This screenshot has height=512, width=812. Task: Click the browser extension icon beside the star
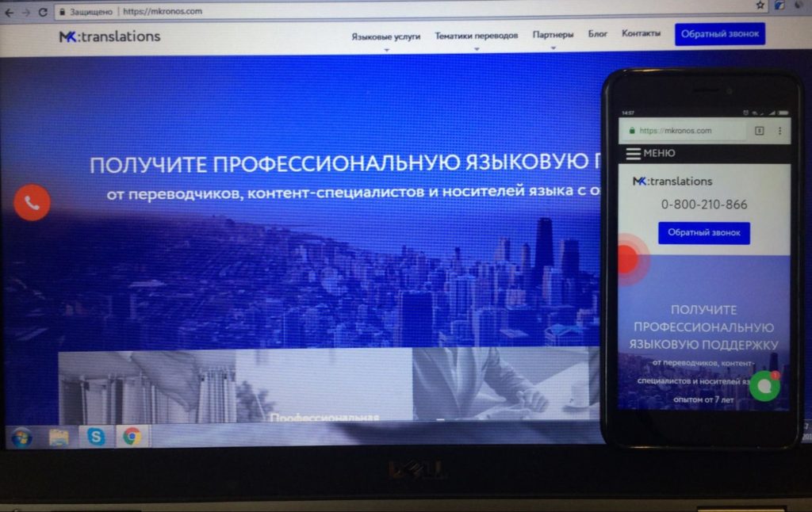[779, 6]
